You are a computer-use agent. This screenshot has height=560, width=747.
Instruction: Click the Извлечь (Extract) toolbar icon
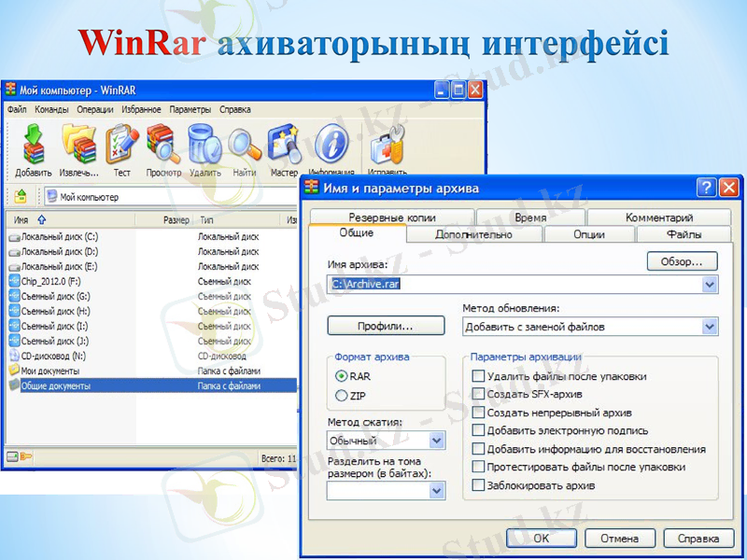coord(79,146)
